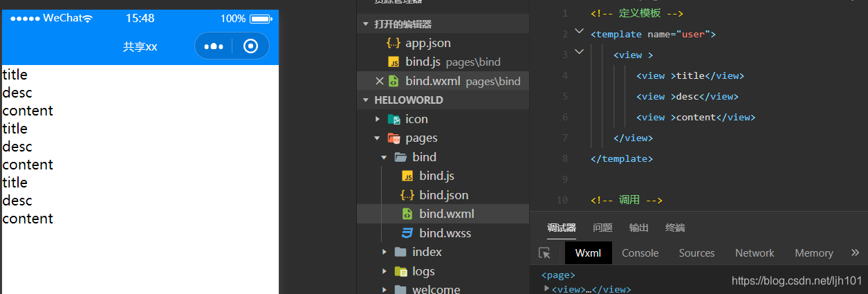Screen dimensions: 868x294
Task: Switch to the 输出 tab
Action: 639,228
